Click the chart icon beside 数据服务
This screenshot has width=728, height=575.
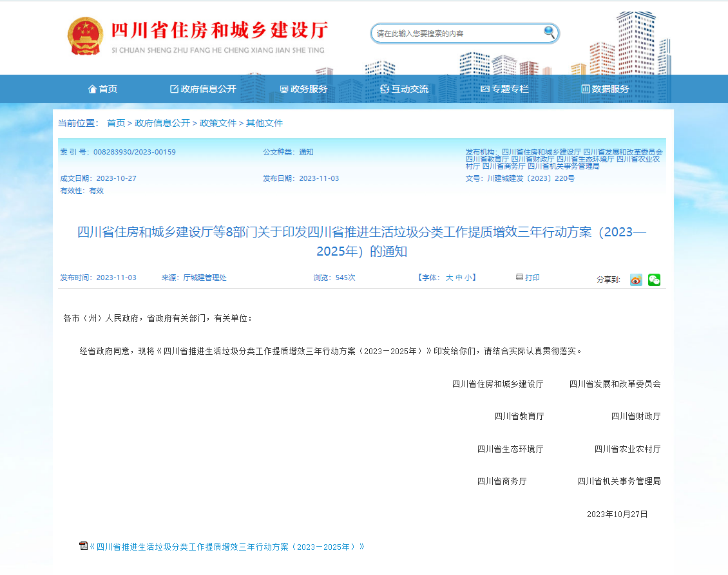tap(584, 89)
